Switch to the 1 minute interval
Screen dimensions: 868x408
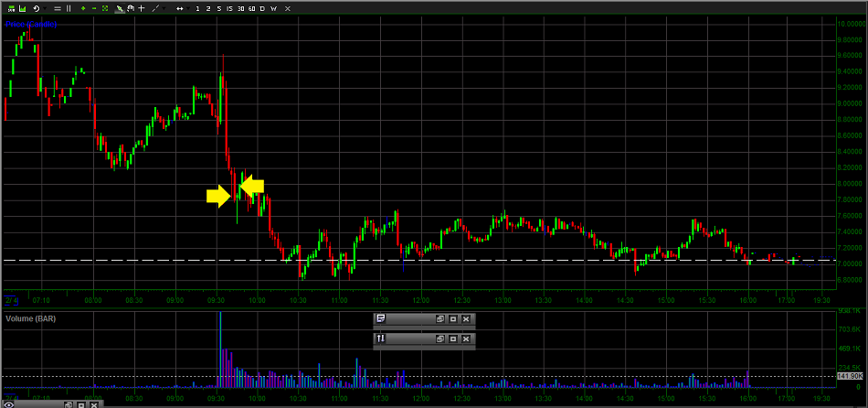coord(197,8)
